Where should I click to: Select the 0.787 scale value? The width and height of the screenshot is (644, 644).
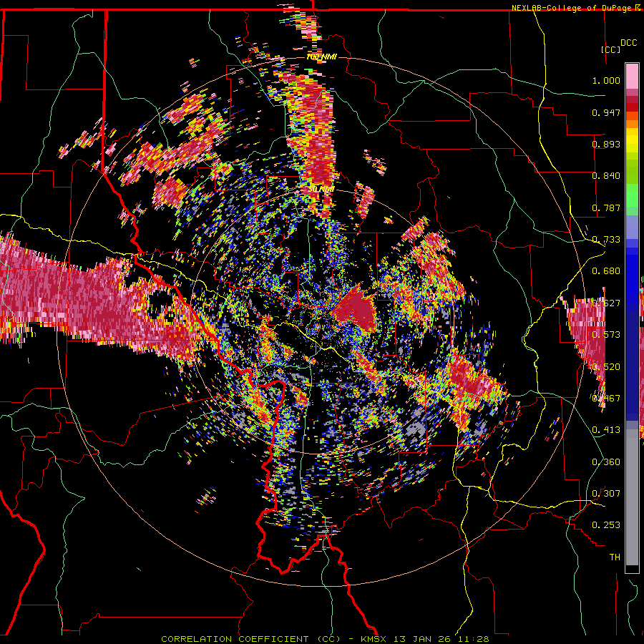606,208
